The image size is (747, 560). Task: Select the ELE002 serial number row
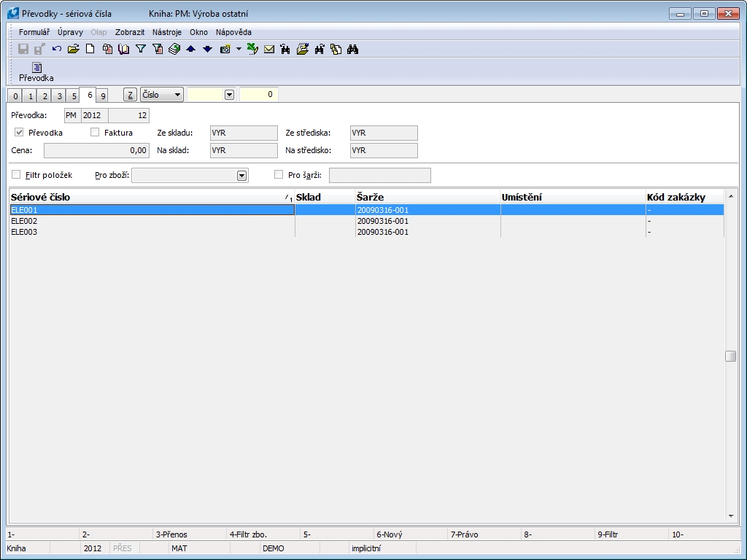coord(152,221)
